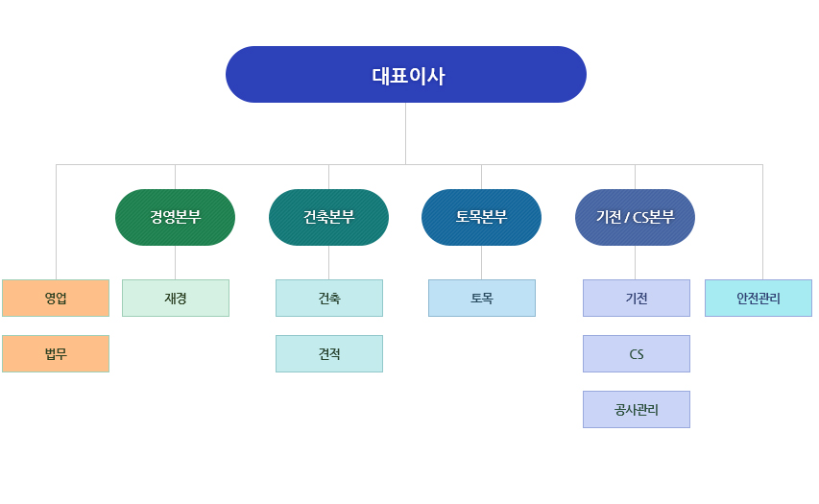Click the CS department box

637,353
